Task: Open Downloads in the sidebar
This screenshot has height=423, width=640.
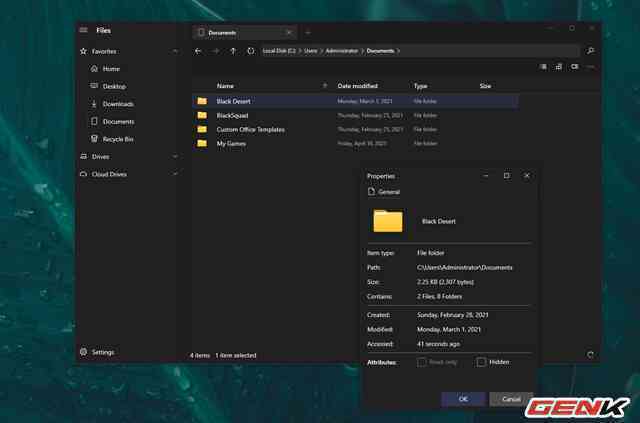Action: pyautogui.click(x=118, y=104)
